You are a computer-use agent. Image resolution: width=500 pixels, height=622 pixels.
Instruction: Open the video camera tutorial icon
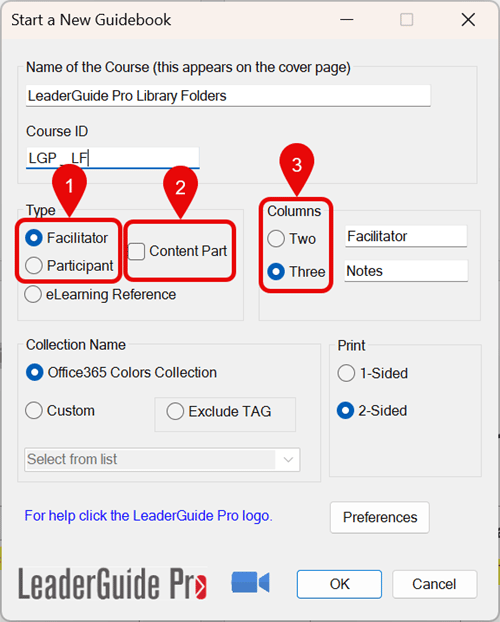(250, 582)
